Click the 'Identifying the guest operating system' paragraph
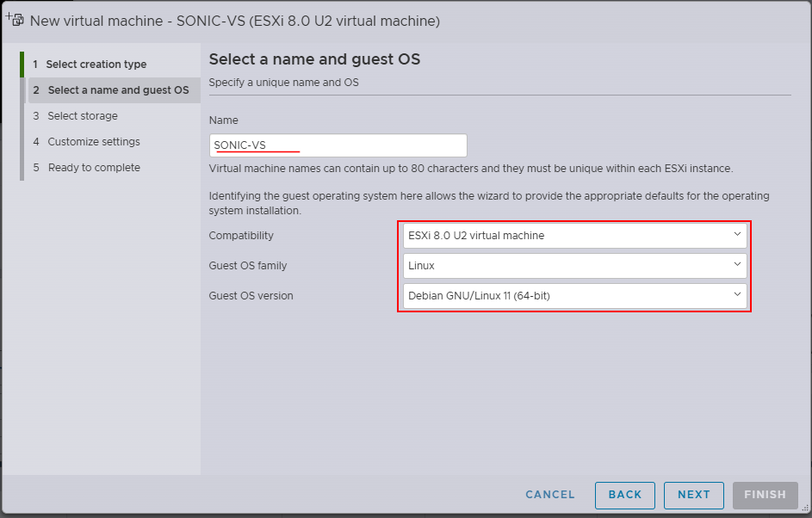 pyautogui.click(x=489, y=203)
